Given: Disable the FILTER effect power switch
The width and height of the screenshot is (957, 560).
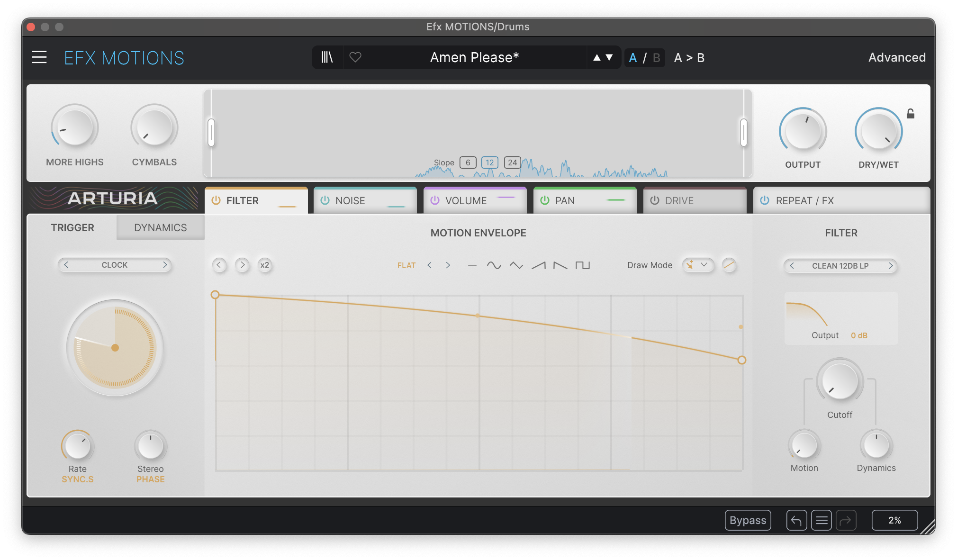Looking at the screenshot, I should pos(217,200).
